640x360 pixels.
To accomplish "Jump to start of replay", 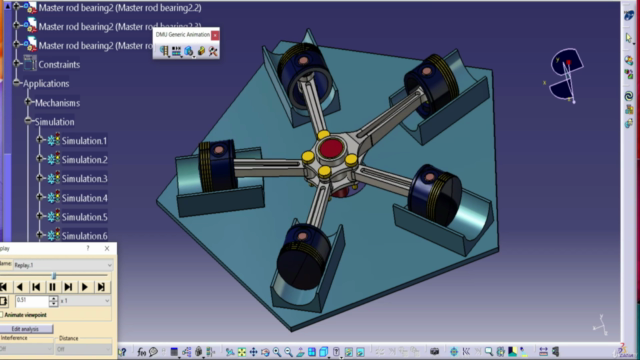I will click(4, 287).
